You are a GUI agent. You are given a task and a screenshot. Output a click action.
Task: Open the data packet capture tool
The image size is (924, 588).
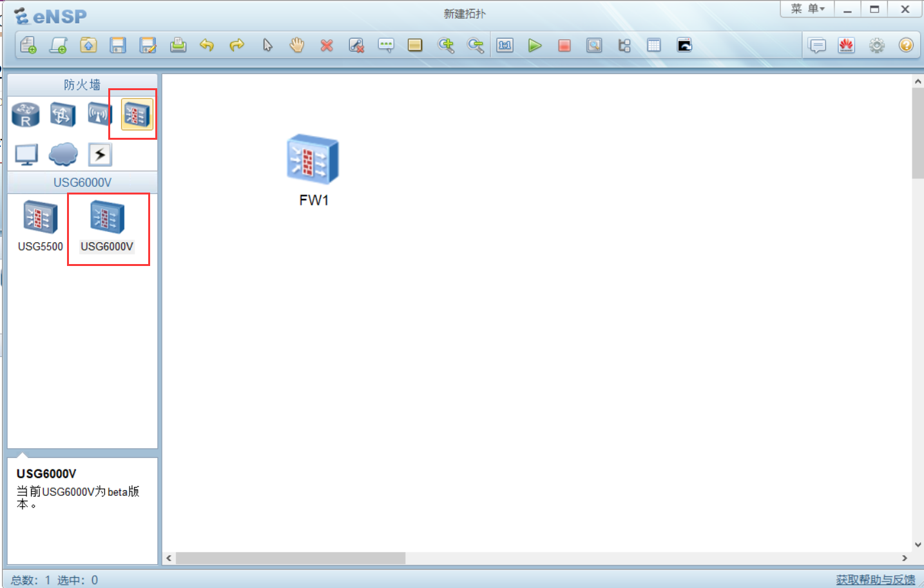pyautogui.click(x=594, y=45)
